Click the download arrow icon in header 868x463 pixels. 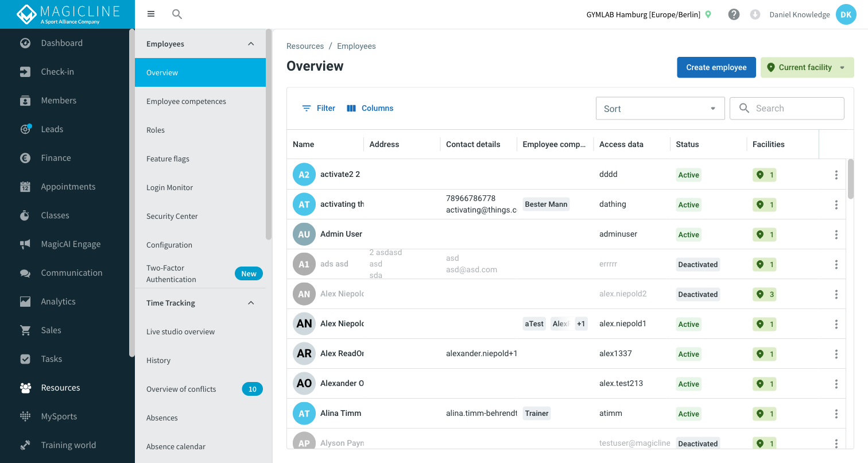click(755, 14)
